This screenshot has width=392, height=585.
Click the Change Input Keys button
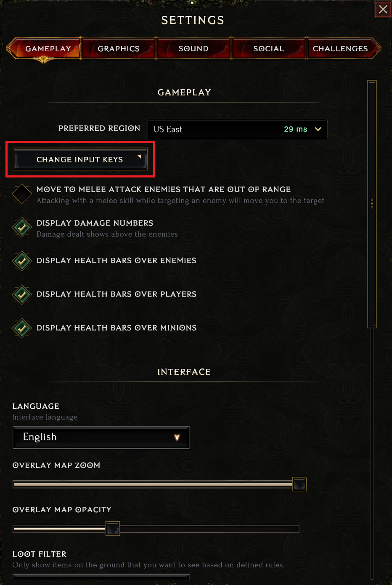tap(80, 159)
